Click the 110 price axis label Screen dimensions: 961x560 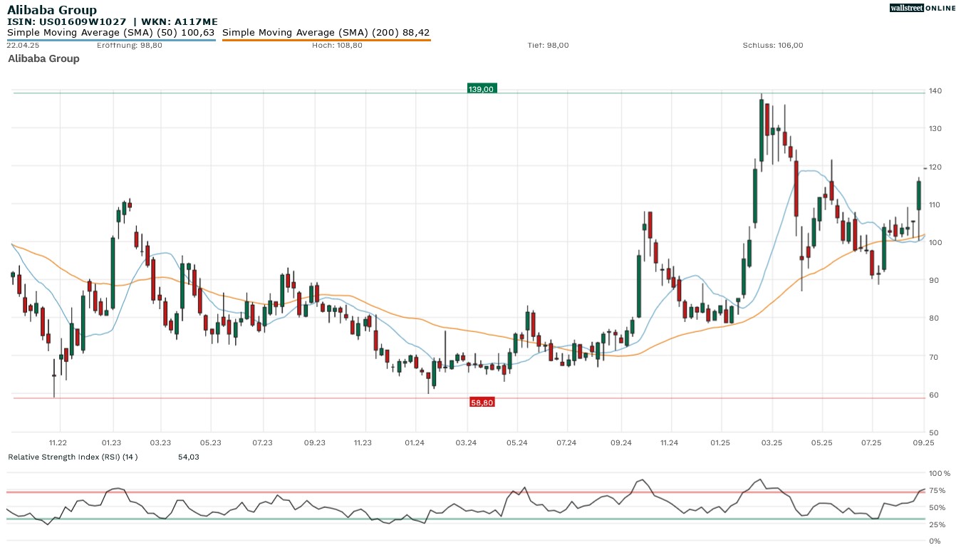click(x=935, y=205)
